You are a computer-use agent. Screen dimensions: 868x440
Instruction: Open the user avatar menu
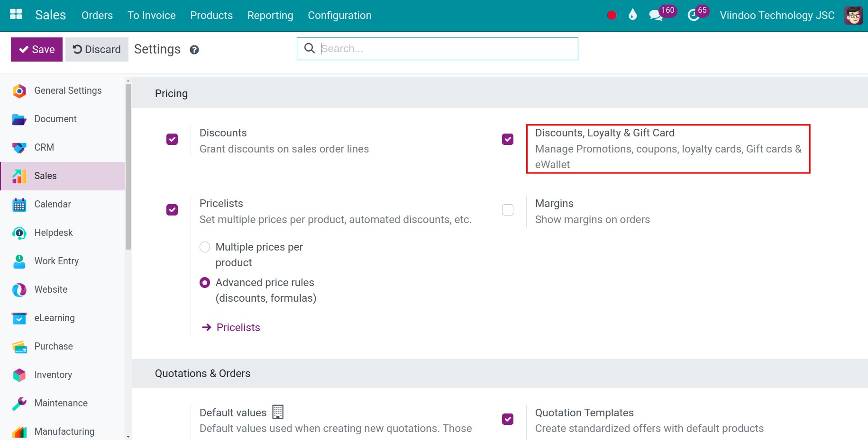coord(853,15)
